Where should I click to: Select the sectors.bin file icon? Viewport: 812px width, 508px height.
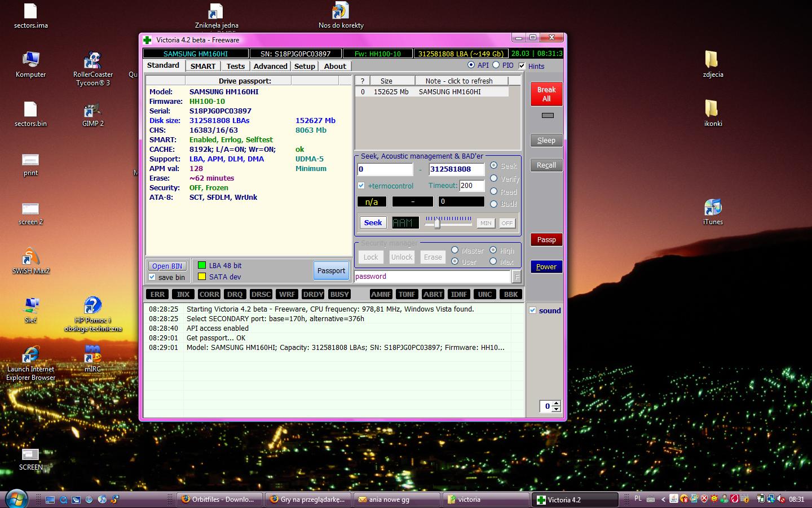(x=30, y=113)
